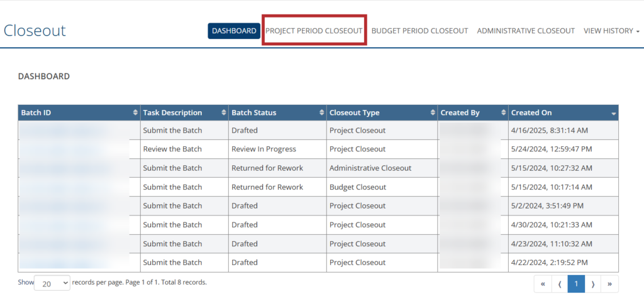The height and width of the screenshot is (304, 644).
Task: Go to first page double-chevron
Action: (x=542, y=284)
